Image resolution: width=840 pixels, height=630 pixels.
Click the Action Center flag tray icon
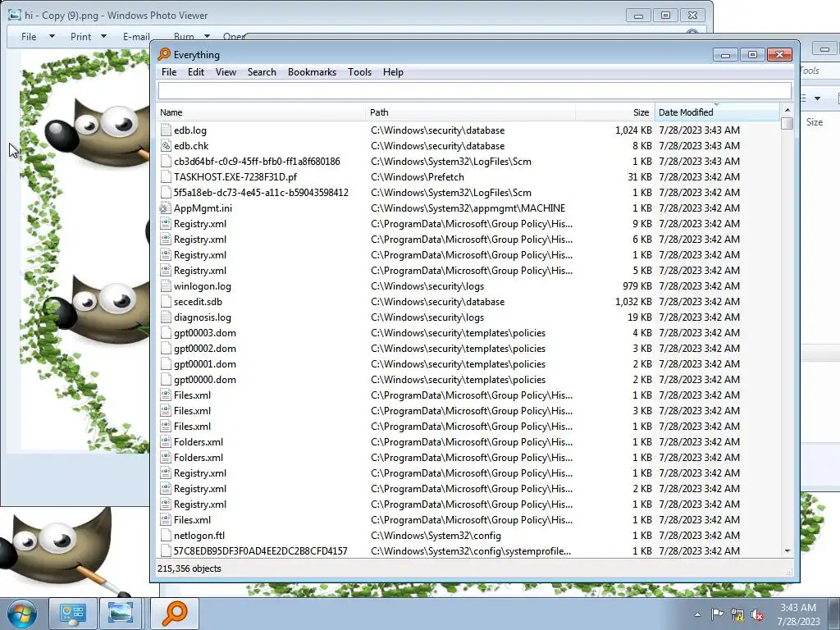pos(717,614)
